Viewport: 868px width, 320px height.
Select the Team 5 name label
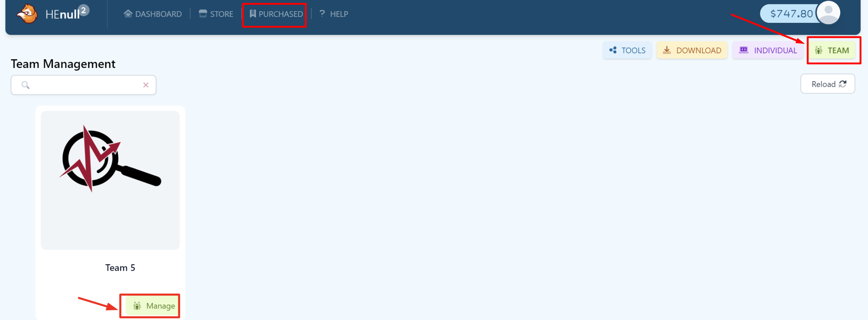(x=120, y=268)
